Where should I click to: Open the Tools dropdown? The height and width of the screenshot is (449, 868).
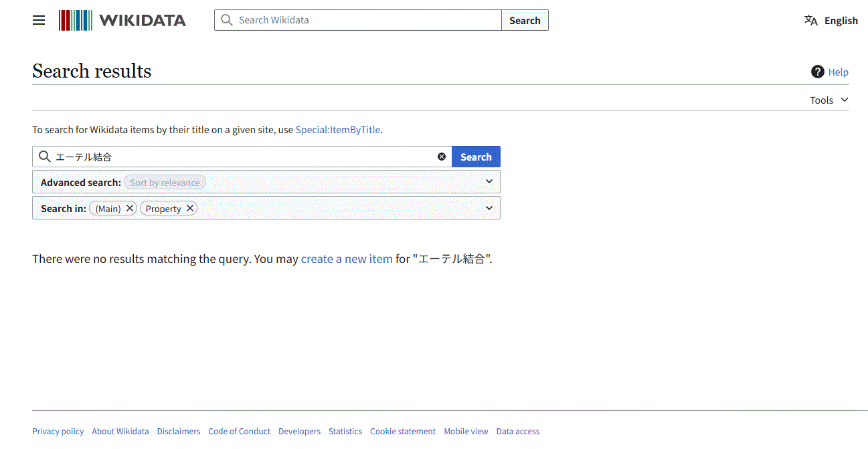coord(828,100)
